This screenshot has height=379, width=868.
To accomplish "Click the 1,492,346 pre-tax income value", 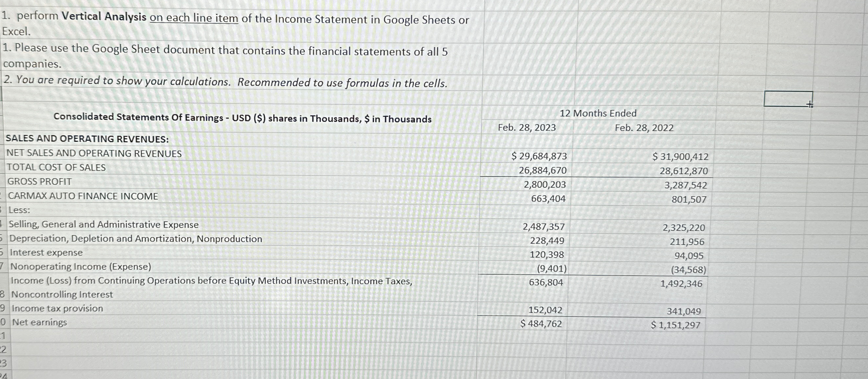I will pyautogui.click(x=681, y=284).
